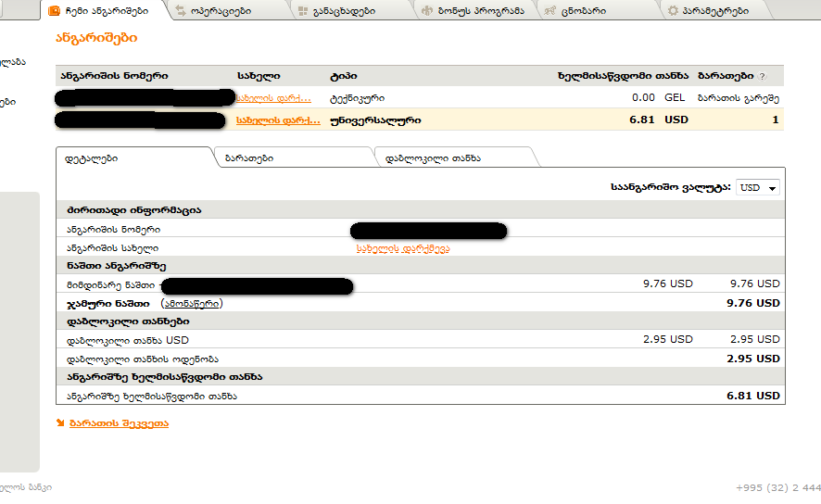Switch to the ბარათები sub-tab
This screenshot has width=821, height=504.
point(249,158)
